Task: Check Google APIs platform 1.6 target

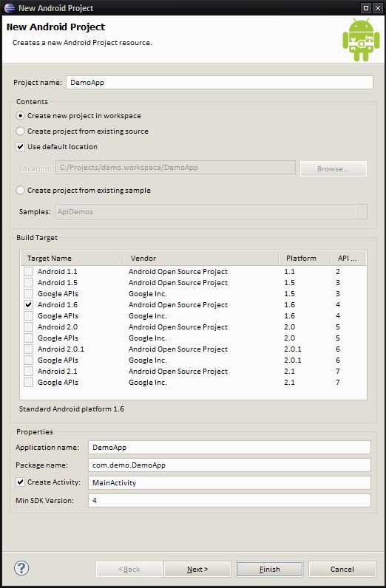Action: click(28, 315)
